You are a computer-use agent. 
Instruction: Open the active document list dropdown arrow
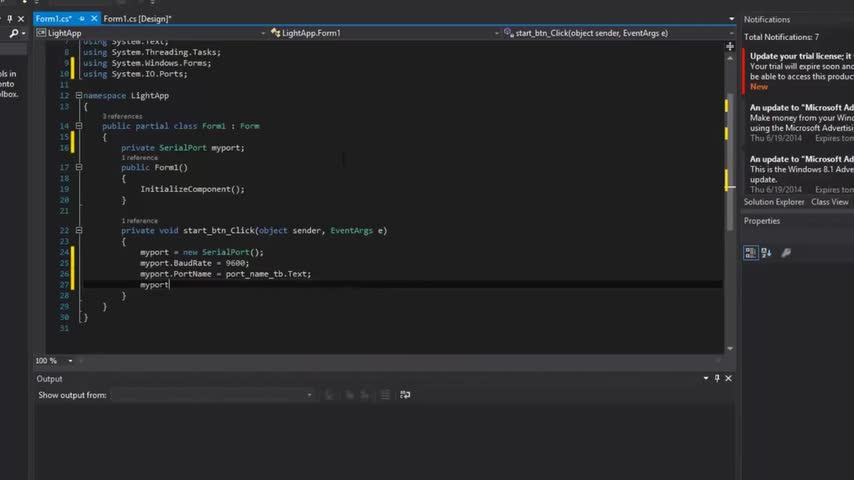pyautogui.click(x=731, y=19)
